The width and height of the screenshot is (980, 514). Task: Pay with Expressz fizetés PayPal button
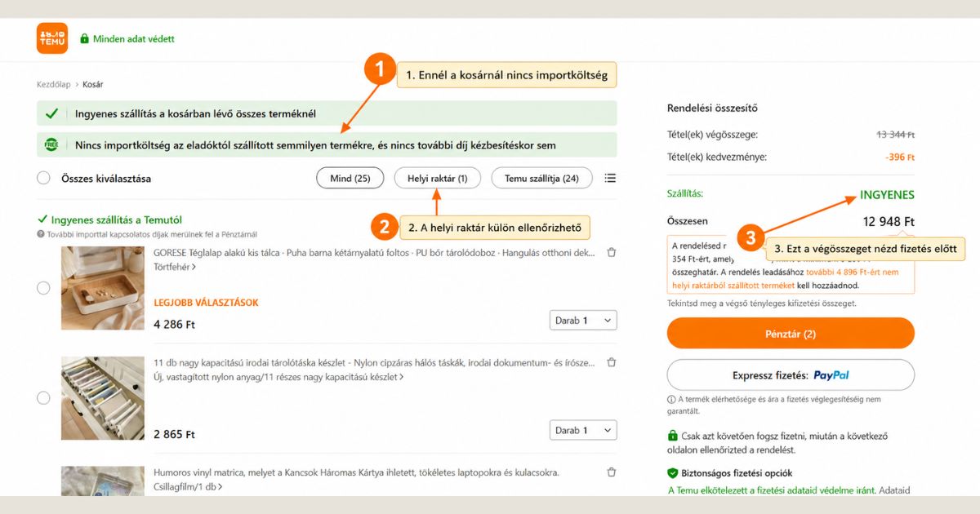791,375
